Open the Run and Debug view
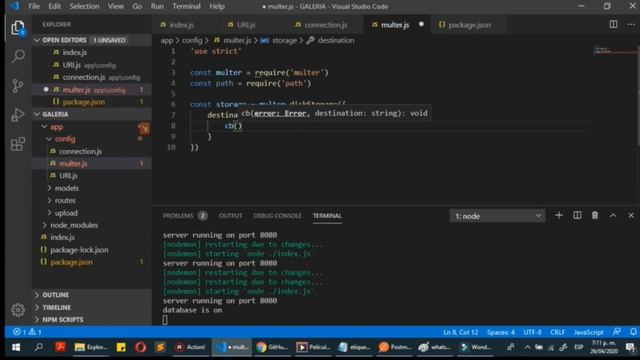 click(18, 115)
